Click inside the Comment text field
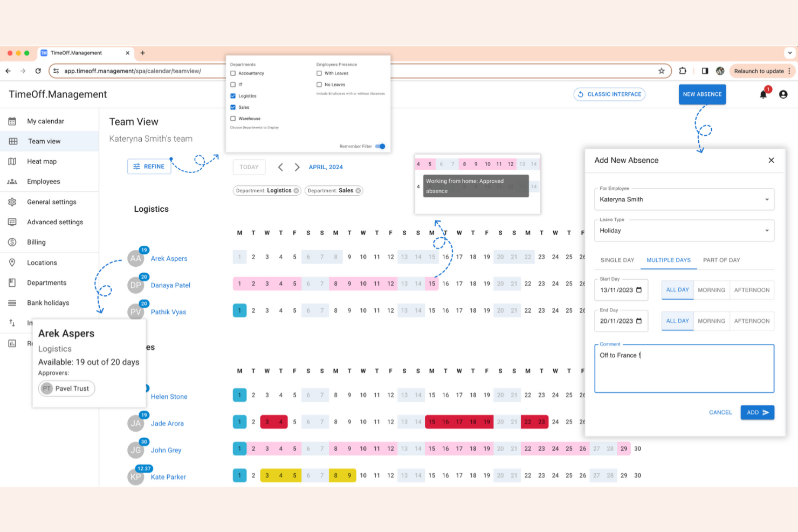The width and height of the screenshot is (798, 532). pyautogui.click(x=684, y=368)
